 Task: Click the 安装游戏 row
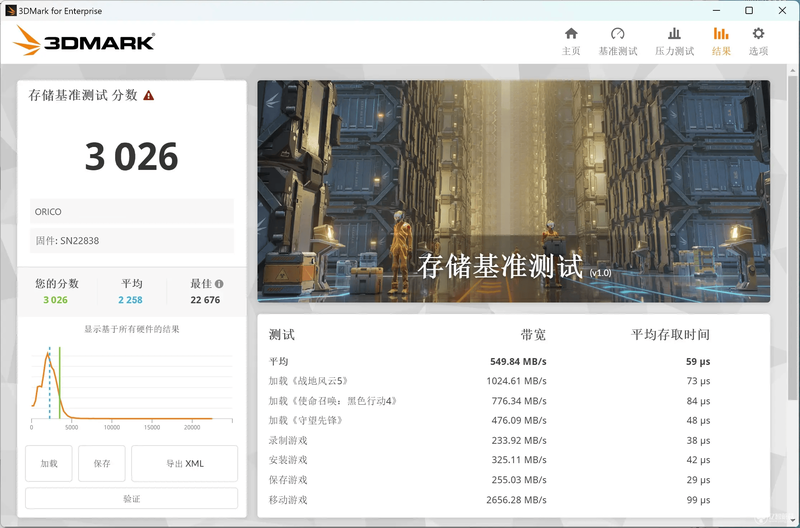(489, 460)
